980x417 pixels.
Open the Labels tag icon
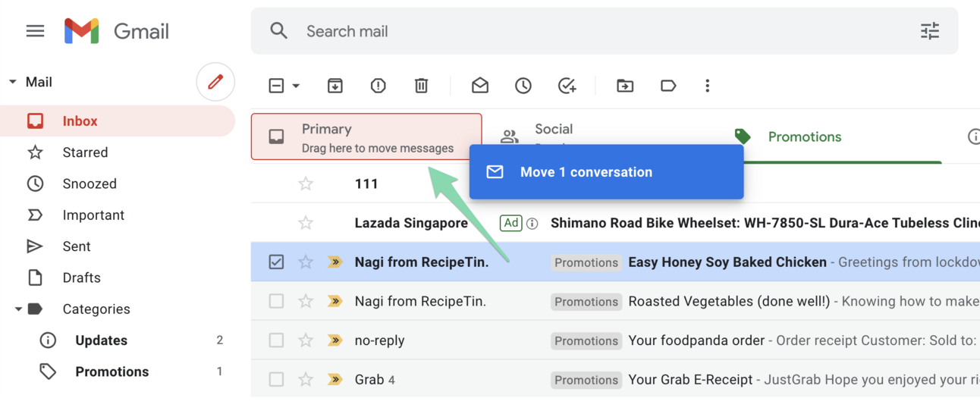coord(668,86)
